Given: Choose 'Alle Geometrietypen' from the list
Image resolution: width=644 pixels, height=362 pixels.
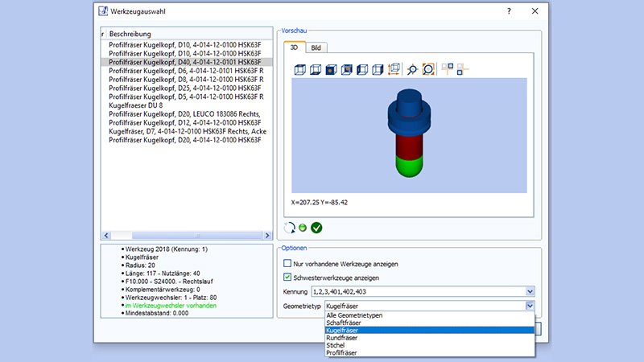Looking at the screenshot, I should tap(430, 315).
